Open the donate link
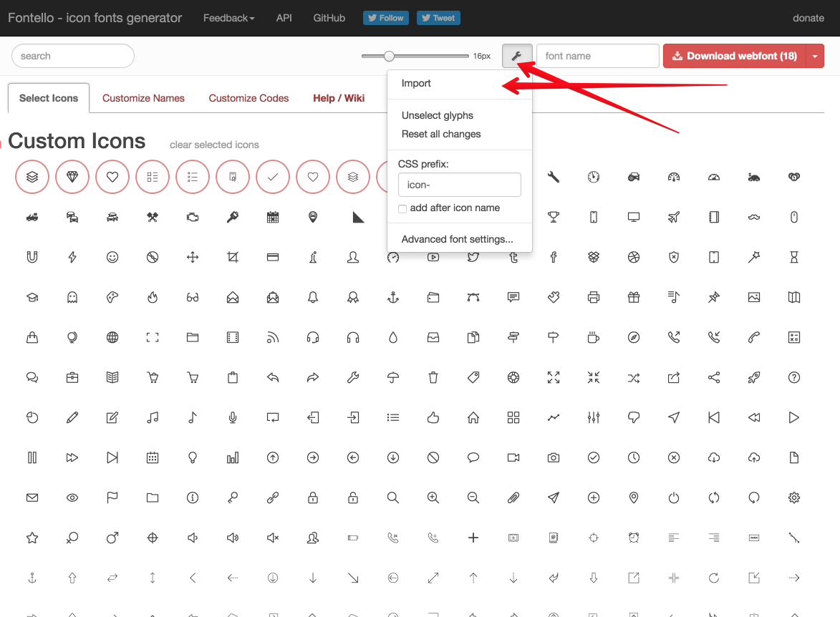Viewport: 840px width, 617px height. 808,18
